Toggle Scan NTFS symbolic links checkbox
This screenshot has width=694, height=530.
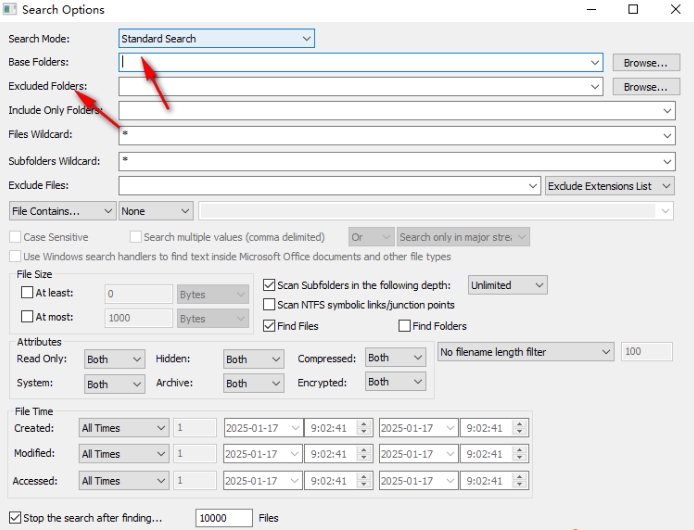point(269,305)
